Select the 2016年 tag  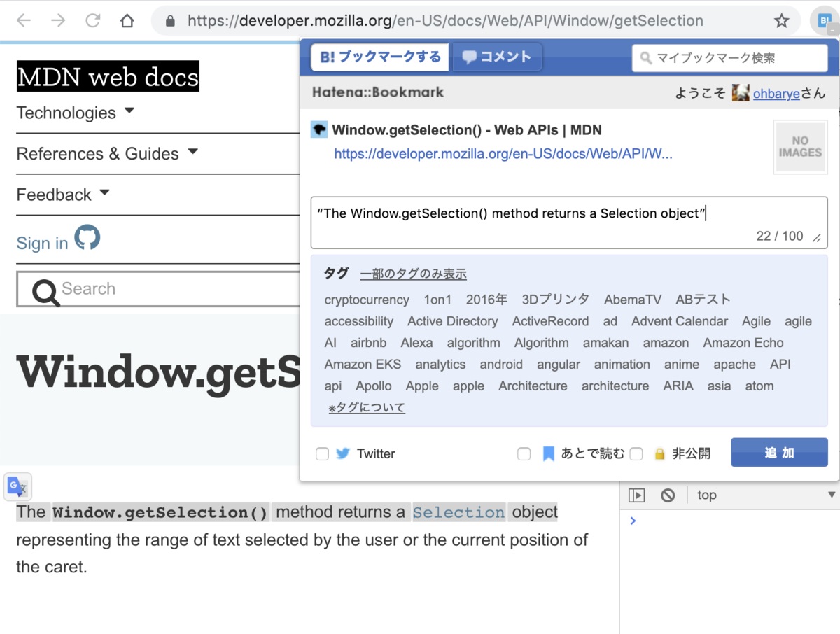click(486, 300)
